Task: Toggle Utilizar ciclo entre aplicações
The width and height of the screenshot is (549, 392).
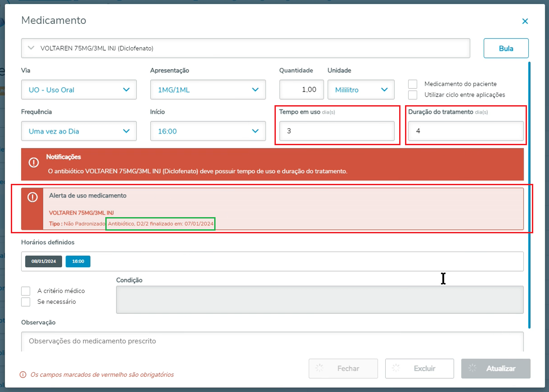Action: coord(413,95)
